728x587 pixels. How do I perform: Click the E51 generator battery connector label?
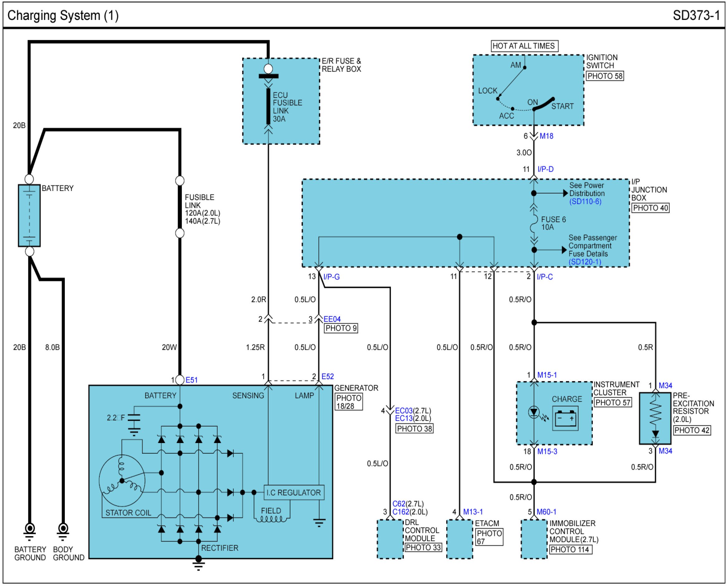tap(191, 380)
